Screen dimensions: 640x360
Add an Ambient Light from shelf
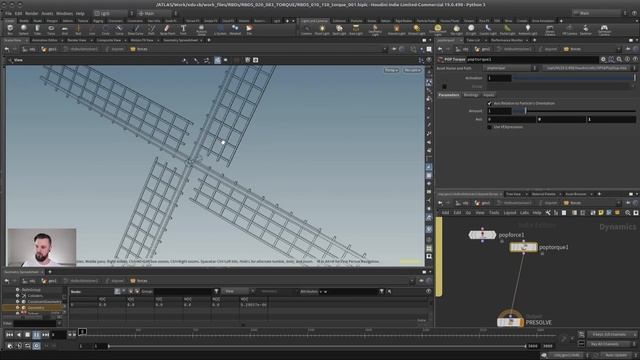pos(528,29)
